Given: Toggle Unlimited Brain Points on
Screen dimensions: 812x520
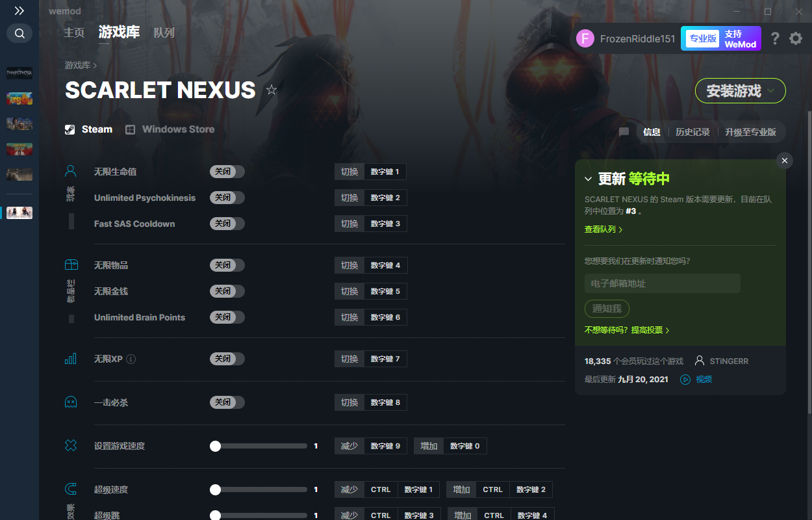Looking at the screenshot, I should tap(227, 317).
